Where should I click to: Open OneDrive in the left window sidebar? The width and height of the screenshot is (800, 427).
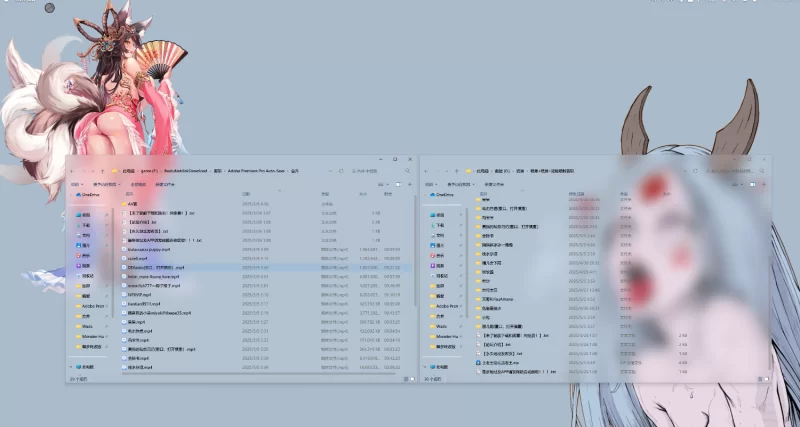pyautogui.click(x=87, y=194)
